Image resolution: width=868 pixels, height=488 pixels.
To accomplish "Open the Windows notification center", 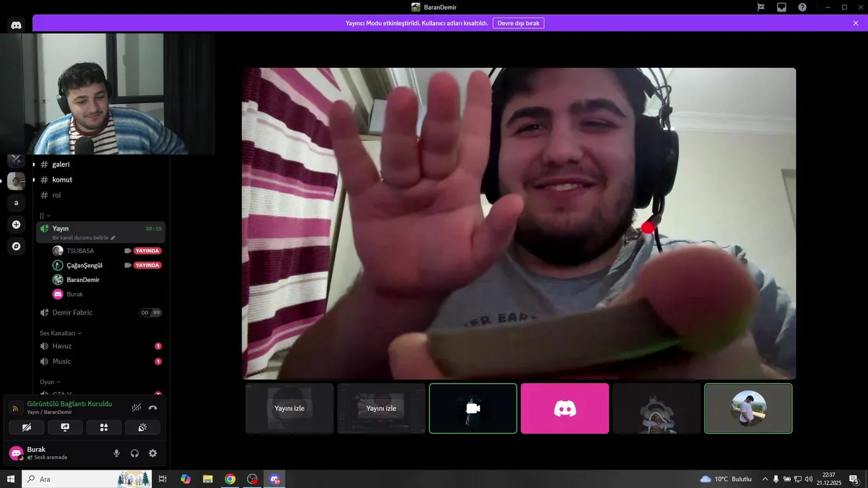I will [854, 479].
